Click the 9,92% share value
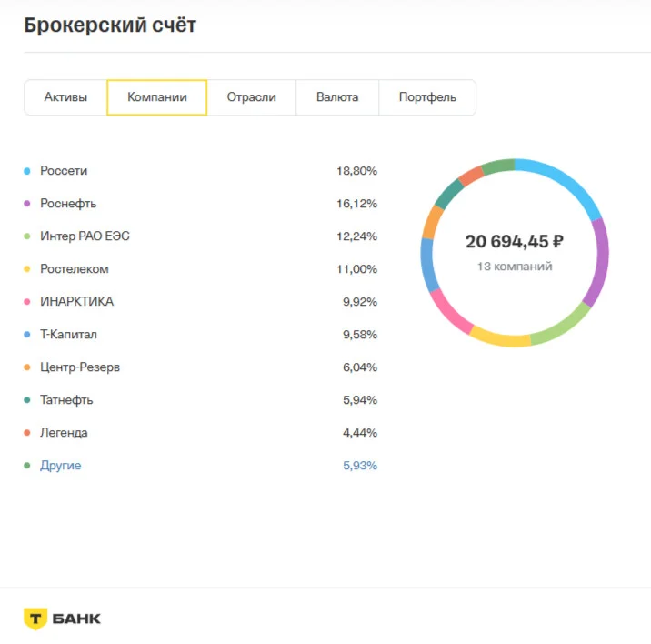The height and width of the screenshot is (644, 651). (360, 302)
